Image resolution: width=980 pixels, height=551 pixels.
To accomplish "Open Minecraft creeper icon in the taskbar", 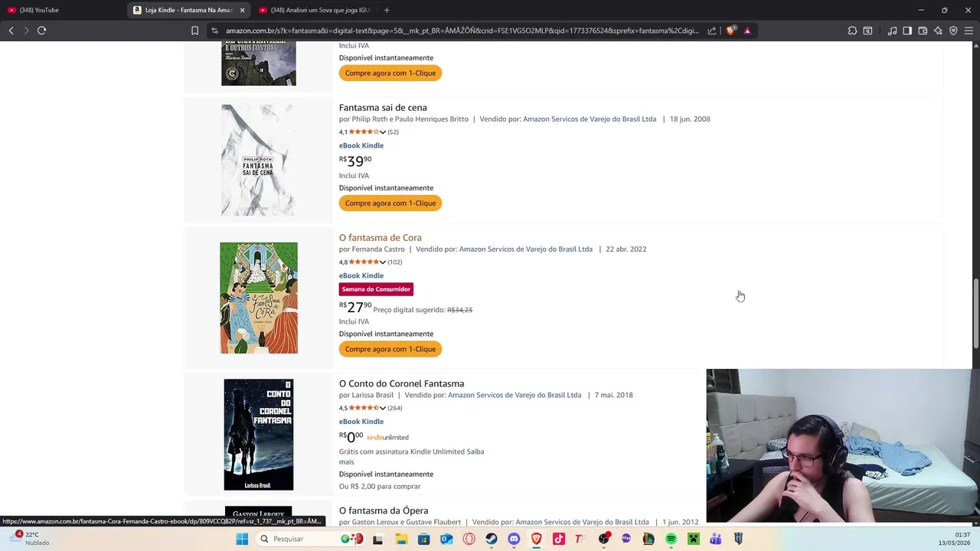I will [694, 539].
